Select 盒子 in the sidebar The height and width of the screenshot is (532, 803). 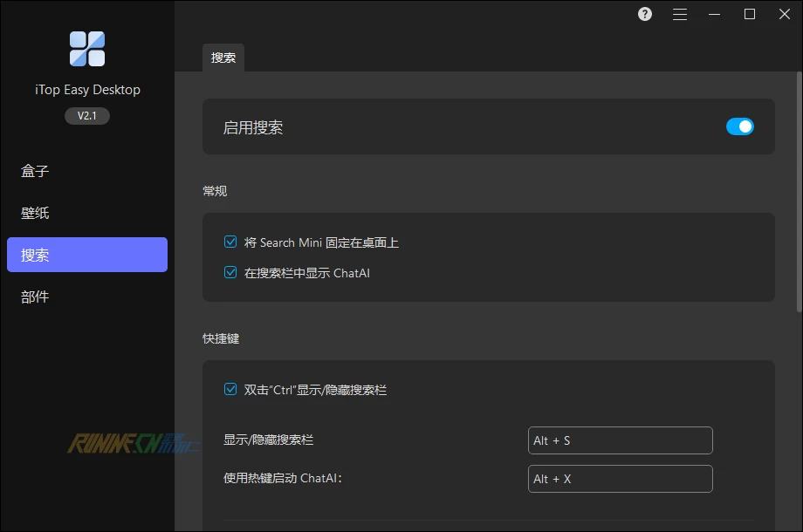87,171
